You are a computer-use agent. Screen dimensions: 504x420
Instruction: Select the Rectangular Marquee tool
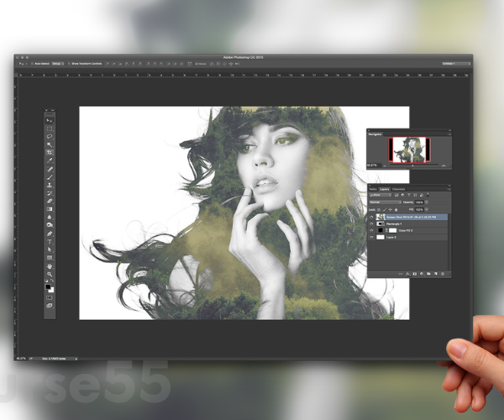50,129
